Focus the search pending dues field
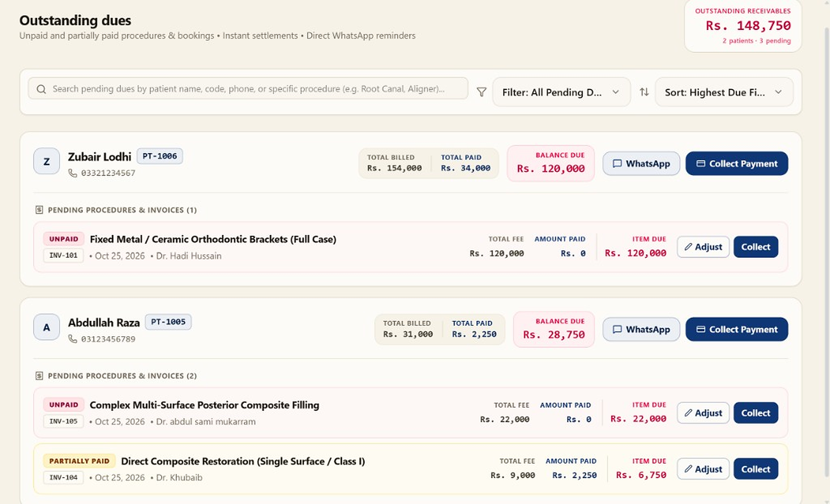Viewport: 830px width, 504px height. (248, 89)
